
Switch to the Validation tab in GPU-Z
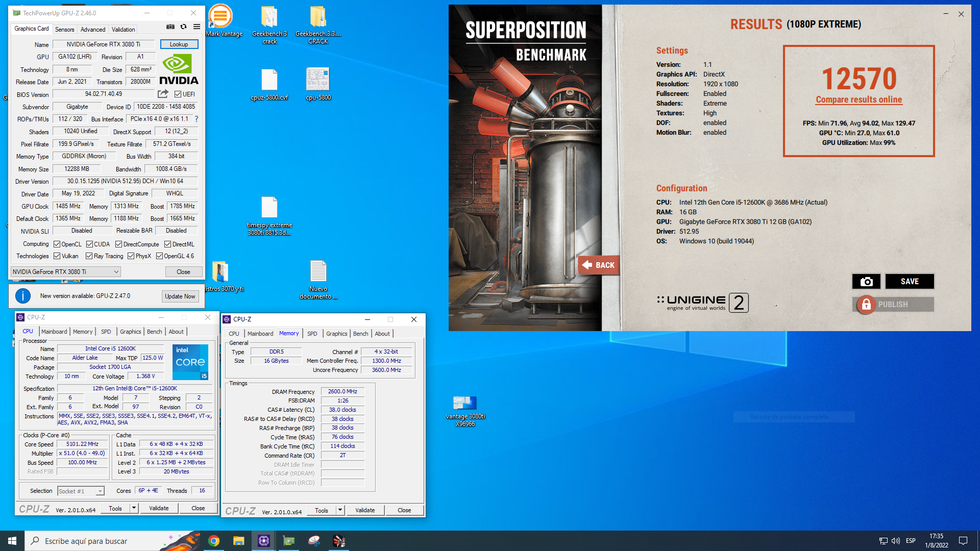(x=124, y=30)
